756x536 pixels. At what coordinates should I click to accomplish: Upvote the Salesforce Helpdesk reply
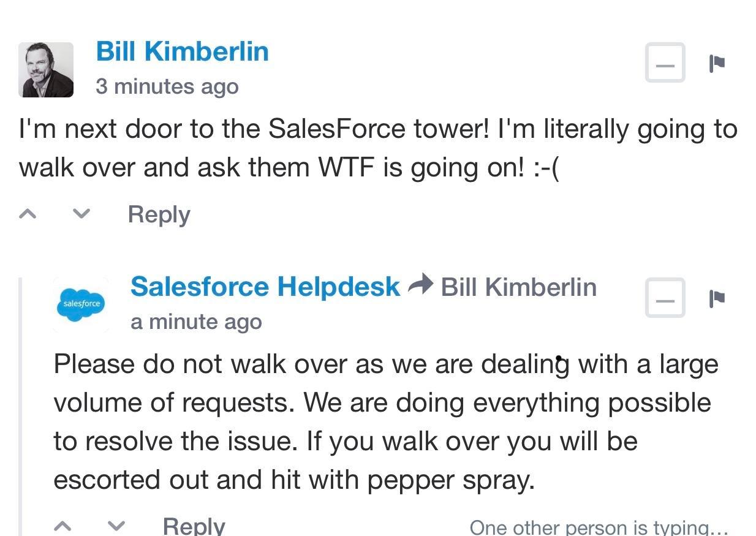(62, 526)
